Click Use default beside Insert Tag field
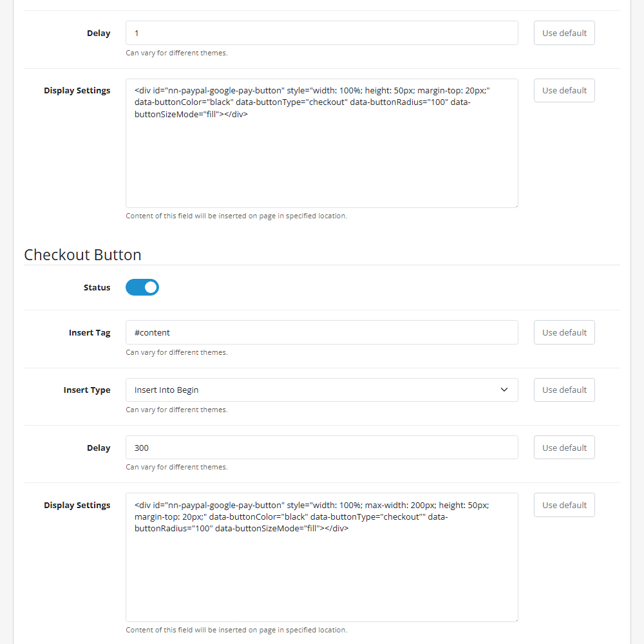Screen dimensions: 644x644 tap(564, 332)
